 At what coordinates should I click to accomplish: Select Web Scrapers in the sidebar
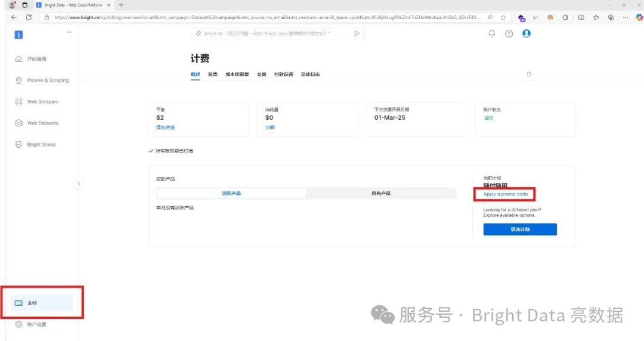pyautogui.click(x=37, y=102)
